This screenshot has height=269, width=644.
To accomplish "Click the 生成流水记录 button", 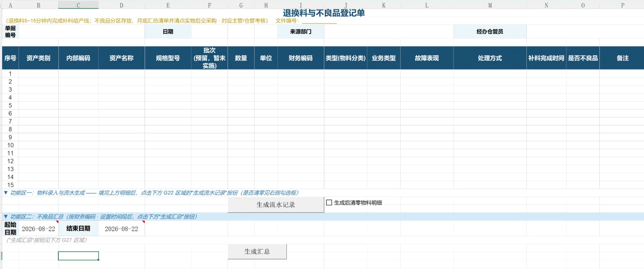I will 276,204.
